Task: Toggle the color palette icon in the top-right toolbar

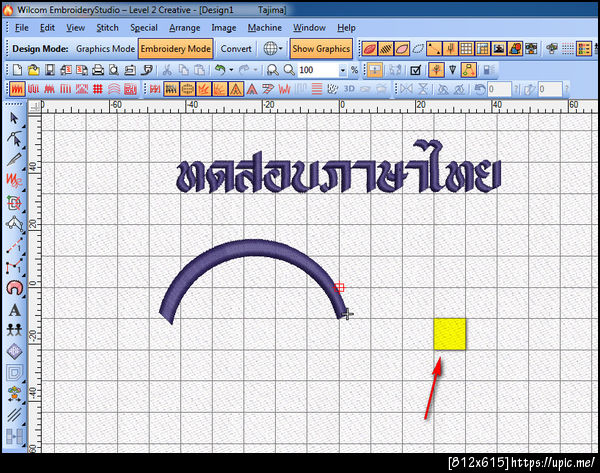Action: coord(584,49)
